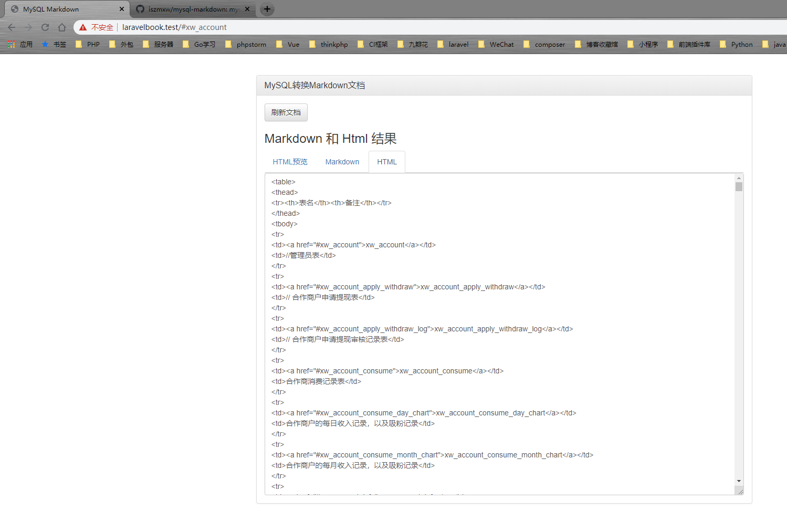Switch to the Markdown tab
The height and width of the screenshot is (532, 787).
[342, 162]
